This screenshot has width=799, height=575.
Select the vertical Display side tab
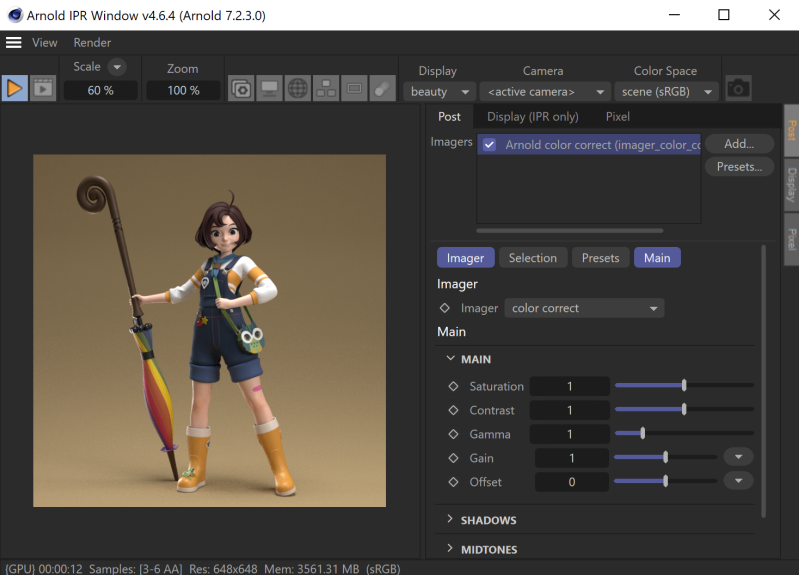pos(791,185)
